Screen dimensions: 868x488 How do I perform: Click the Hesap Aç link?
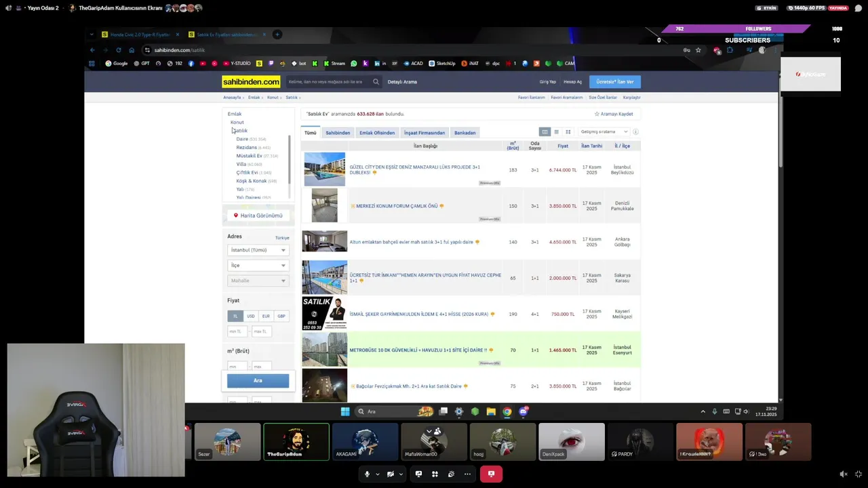[573, 82]
